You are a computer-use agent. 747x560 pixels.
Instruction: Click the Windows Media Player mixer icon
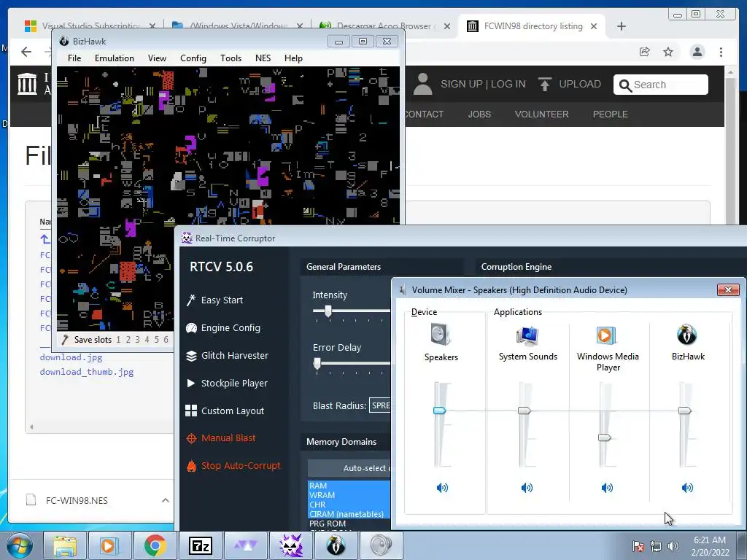click(x=606, y=335)
